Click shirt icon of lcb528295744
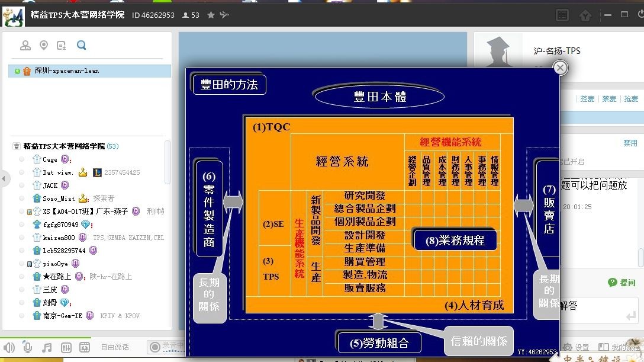The image size is (644, 362). click(37, 250)
